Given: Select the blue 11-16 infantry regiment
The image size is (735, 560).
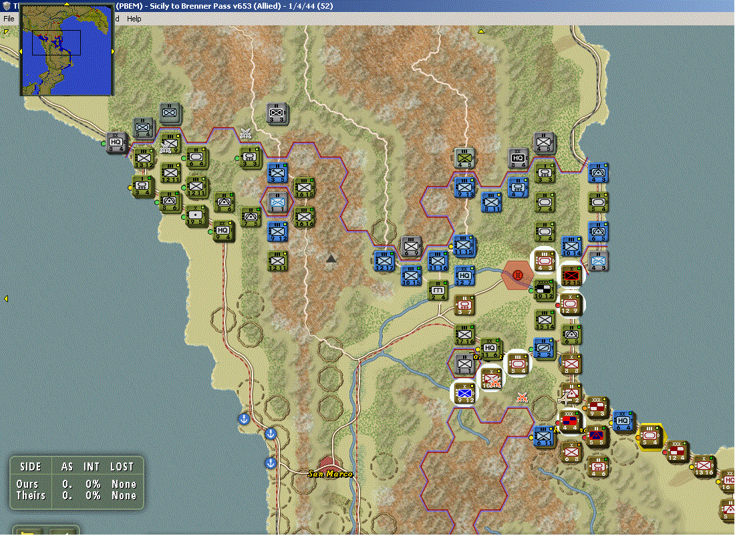Looking at the screenshot, I should 438,261.
